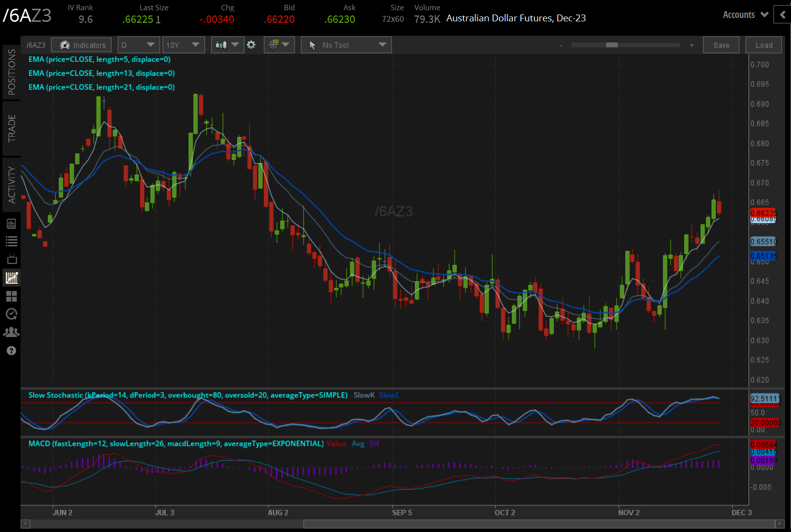Click the horizontal chart scrollbar thumb

pyautogui.click(x=539, y=524)
